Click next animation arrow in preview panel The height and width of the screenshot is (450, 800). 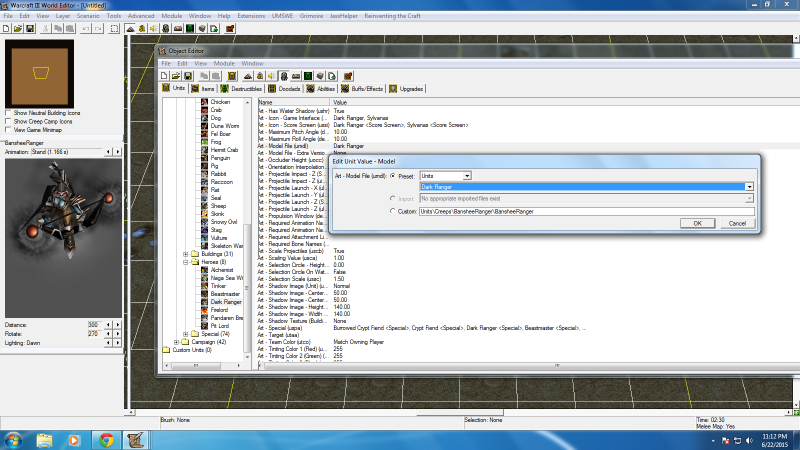point(118,152)
